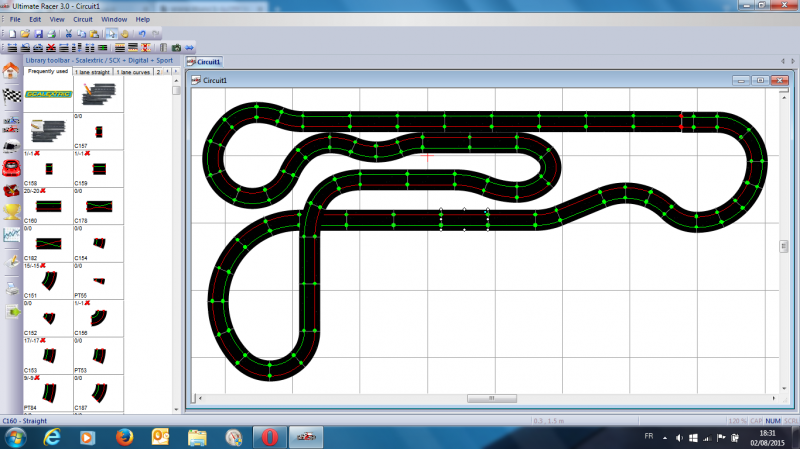Click the red car sidebar icon
Screen dimensions: 800x449
tap(11, 165)
